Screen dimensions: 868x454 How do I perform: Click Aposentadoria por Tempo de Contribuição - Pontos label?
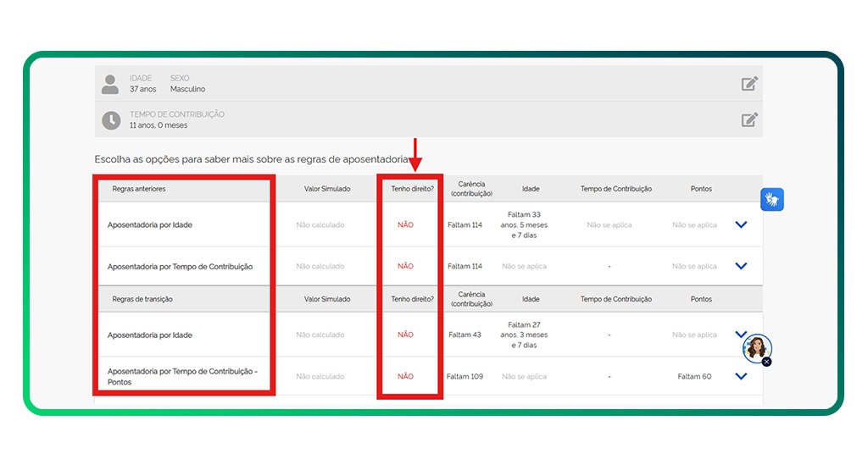pyautogui.click(x=182, y=376)
